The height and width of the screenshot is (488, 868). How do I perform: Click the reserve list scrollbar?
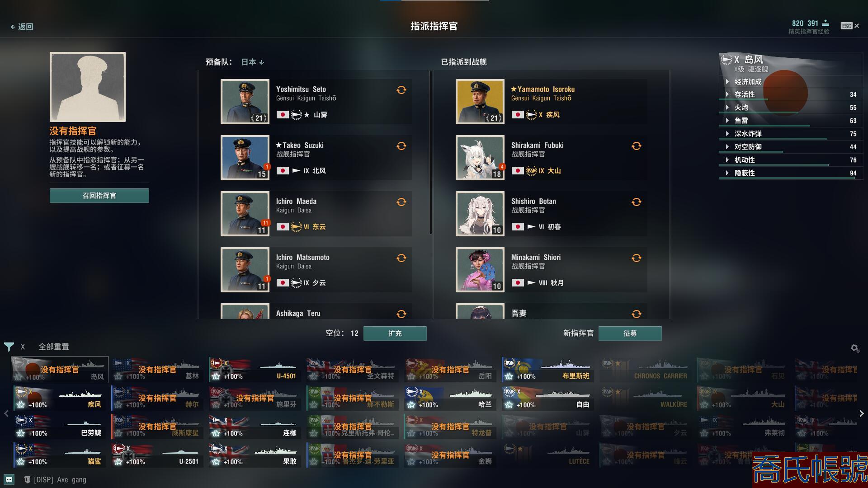(430, 154)
